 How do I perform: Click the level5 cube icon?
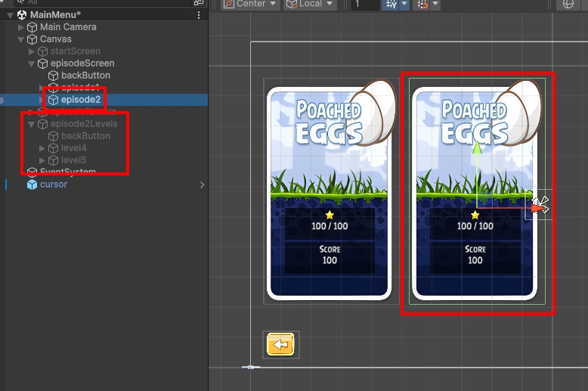point(53,160)
